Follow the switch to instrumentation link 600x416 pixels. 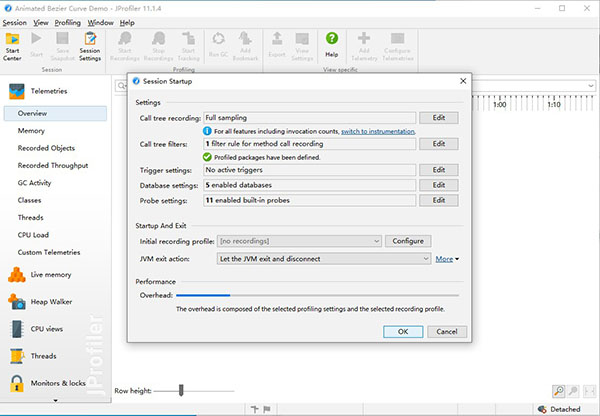pyautogui.click(x=378, y=131)
